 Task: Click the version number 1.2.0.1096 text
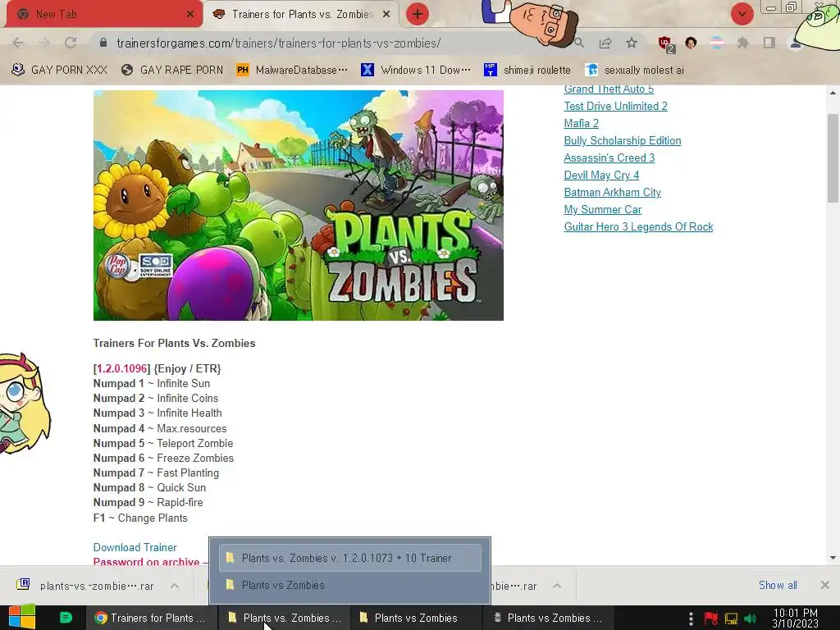click(121, 368)
